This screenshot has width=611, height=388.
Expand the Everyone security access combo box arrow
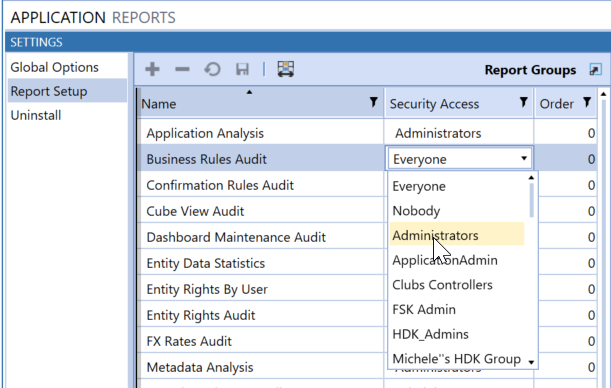coord(524,158)
